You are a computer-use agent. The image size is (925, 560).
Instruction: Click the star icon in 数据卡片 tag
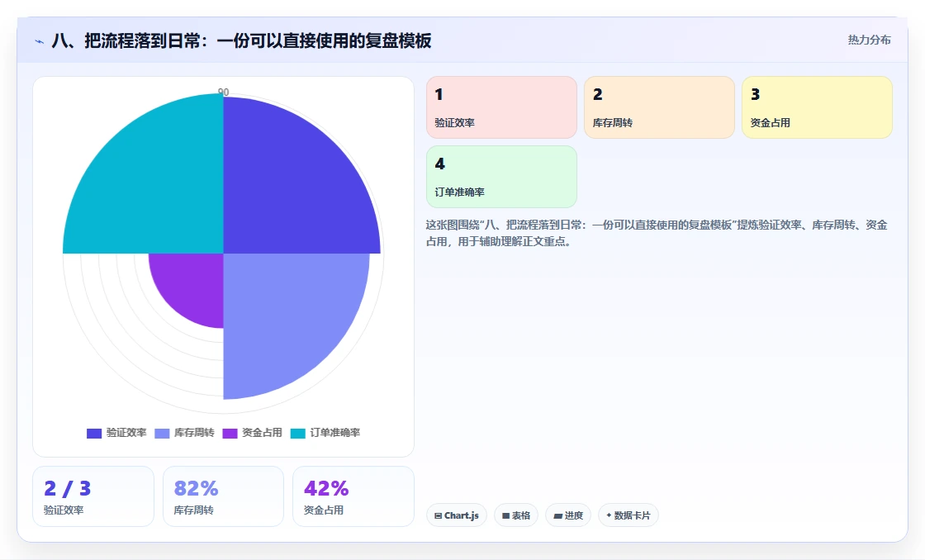pos(609,515)
